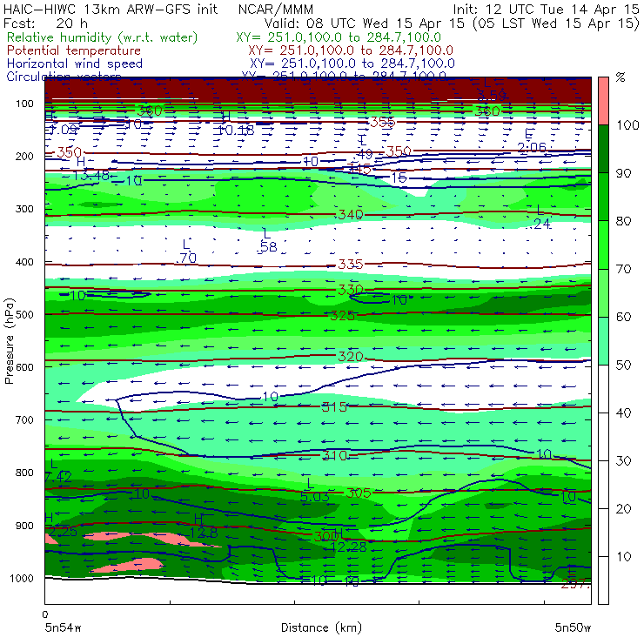This screenshot has width=644, height=644.
Task: Click the red XY coordinates text
Action: [x=351, y=50]
